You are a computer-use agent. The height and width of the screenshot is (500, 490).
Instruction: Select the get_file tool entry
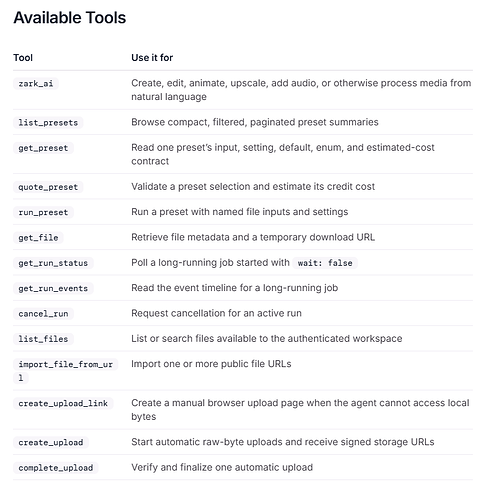click(38, 238)
